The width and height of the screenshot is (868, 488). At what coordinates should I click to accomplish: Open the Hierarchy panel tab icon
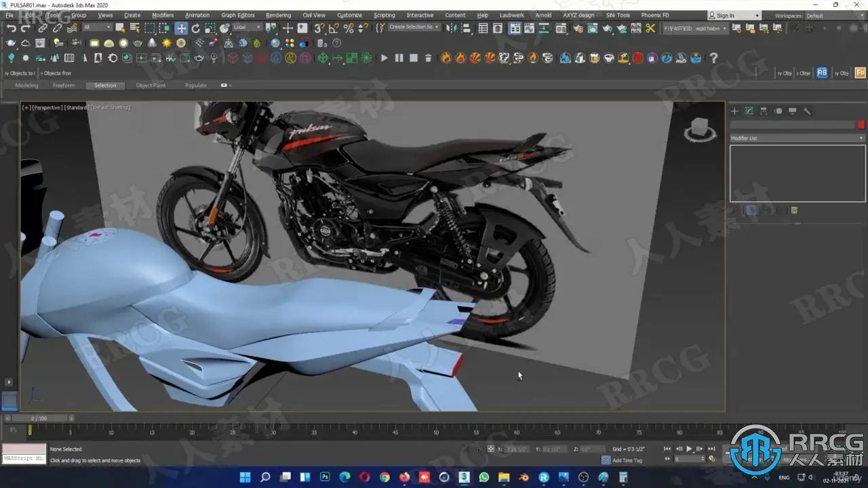pyautogui.click(x=764, y=111)
